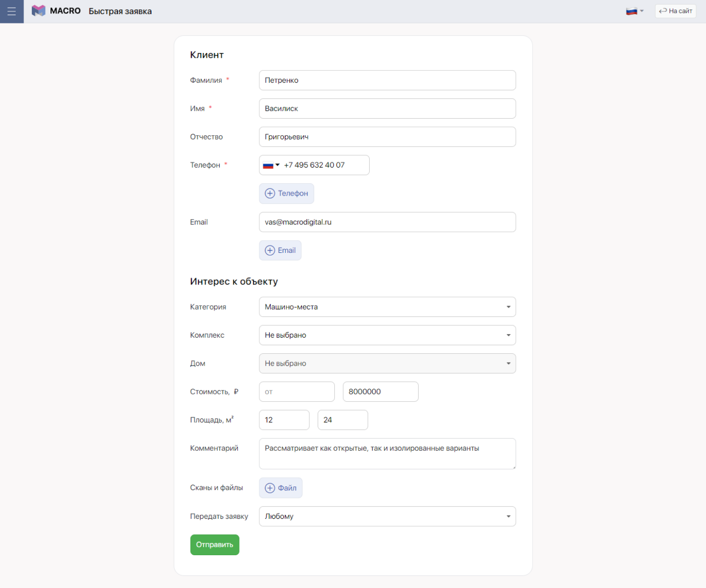Click the plus icon to attach file
The image size is (706, 588).
tap(270, 488)
